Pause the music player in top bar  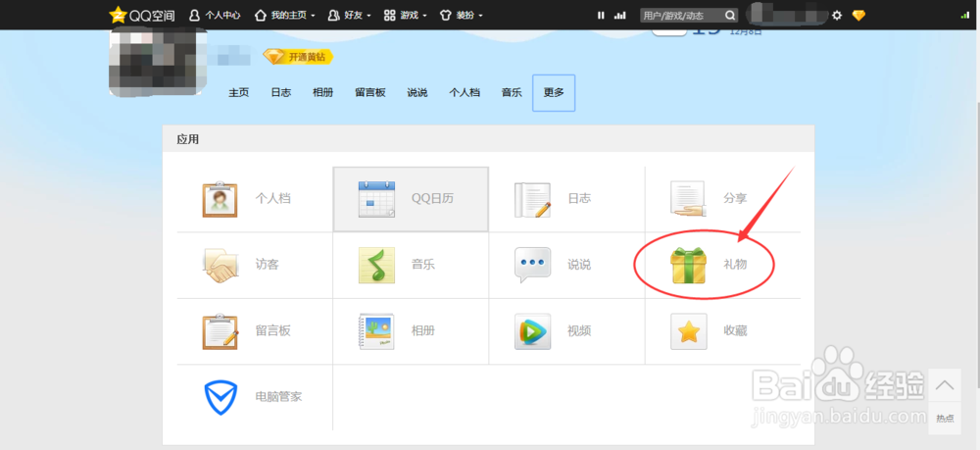click(x=602, y=15)
